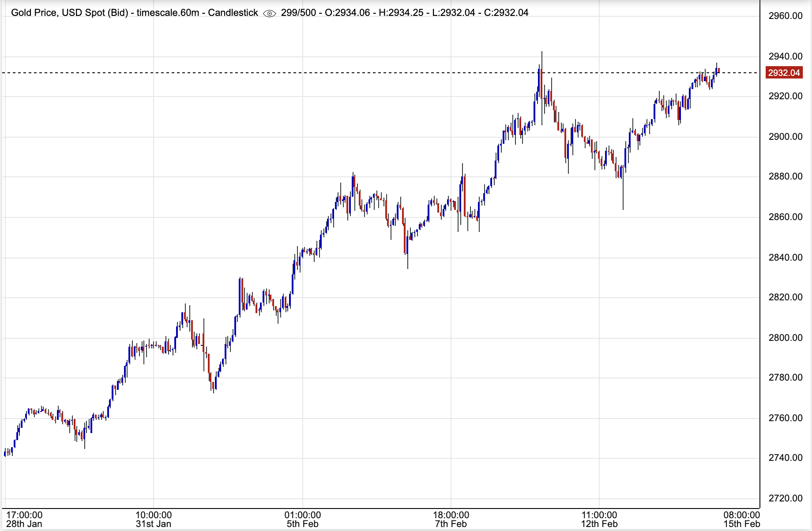
Task: Click the 2920.00 price axis label
Action: [786, 96]
